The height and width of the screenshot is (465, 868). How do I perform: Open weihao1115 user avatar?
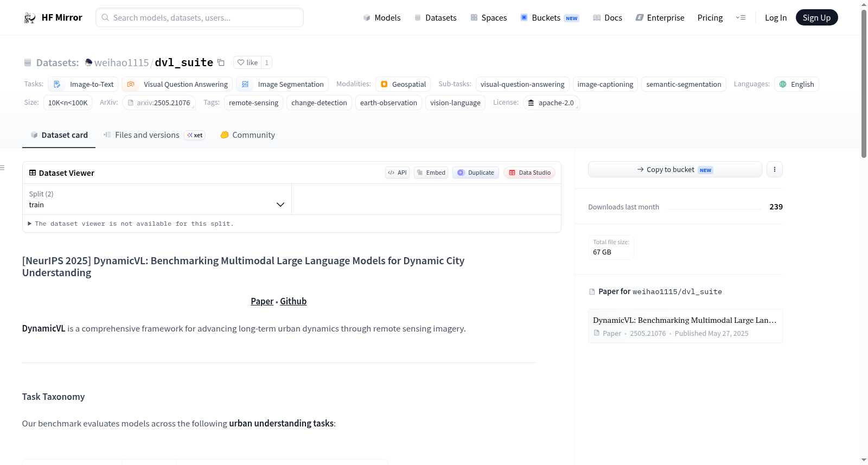pos(88,62)
